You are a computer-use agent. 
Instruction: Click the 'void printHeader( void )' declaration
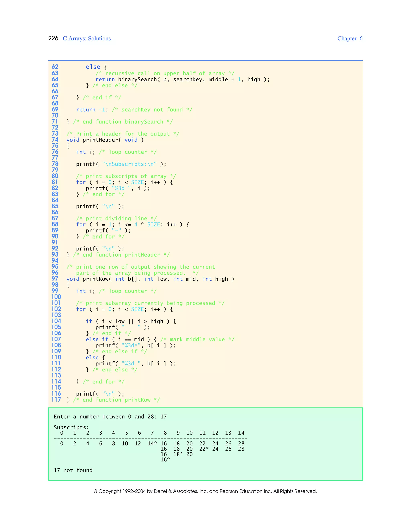pos(105,140)
